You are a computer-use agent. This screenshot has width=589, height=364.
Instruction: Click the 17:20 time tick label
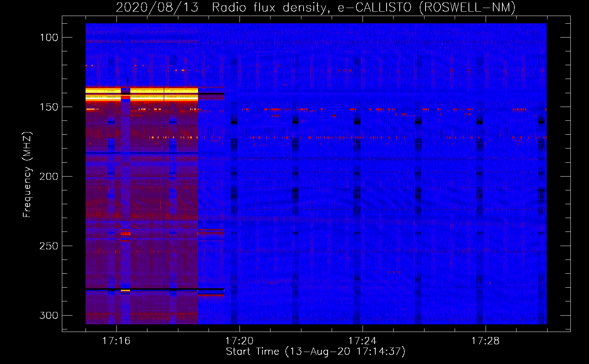point(239,341)
